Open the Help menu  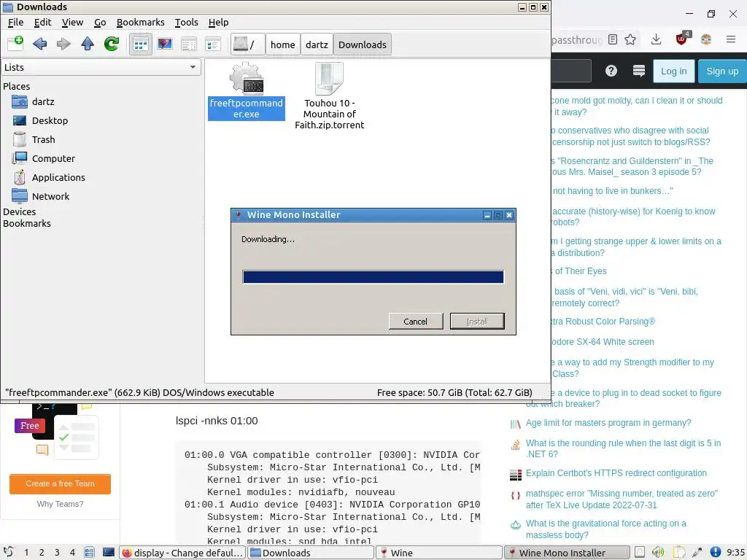point(218,23)
